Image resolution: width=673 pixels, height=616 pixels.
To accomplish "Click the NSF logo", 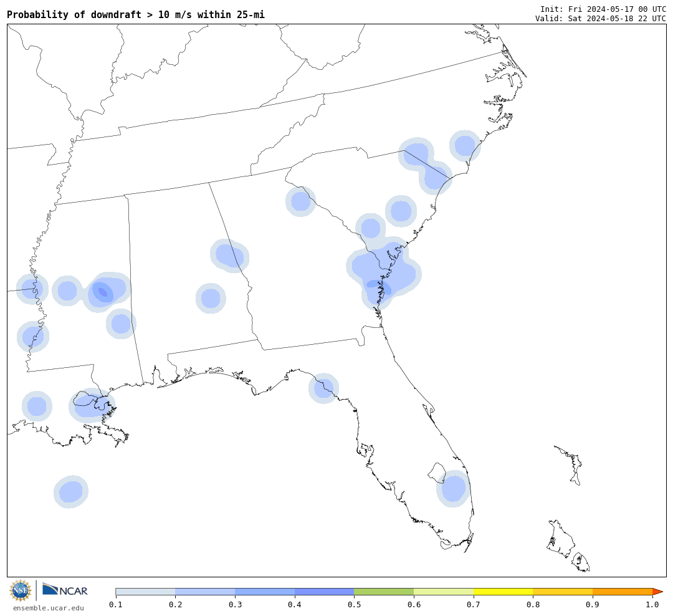I will 21,590.
